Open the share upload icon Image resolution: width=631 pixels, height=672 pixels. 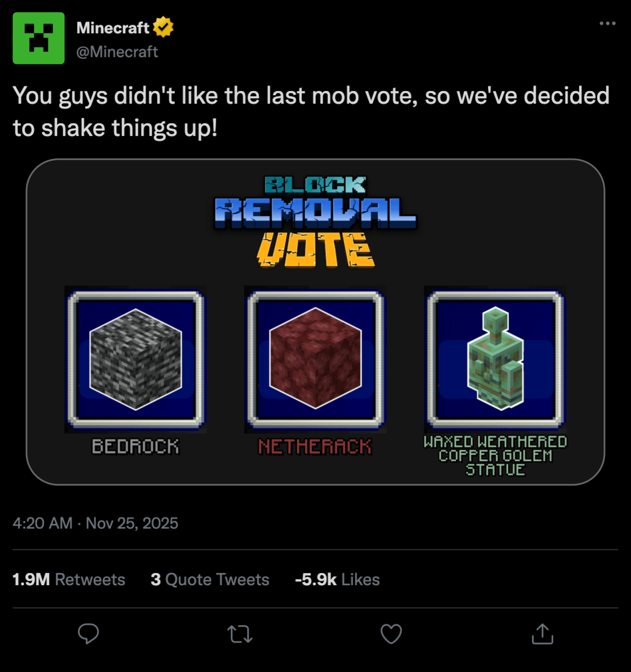pos(542,634)
